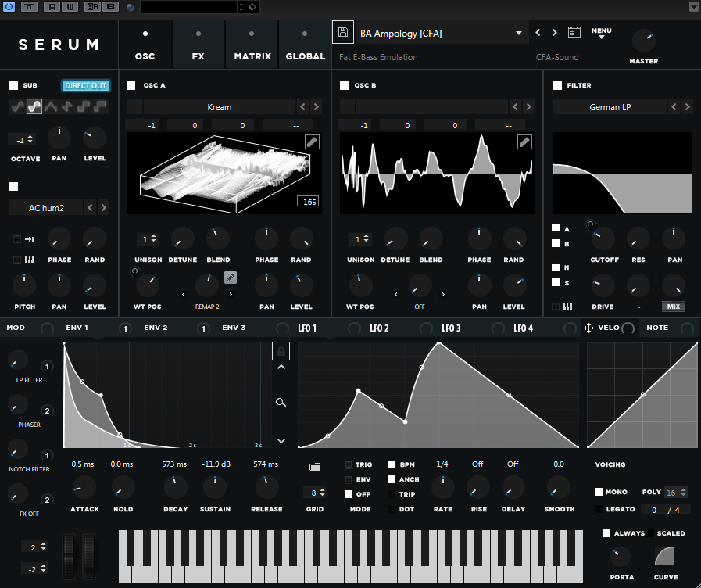This screenshot has height=588, width=701.
Task: Select LFO mode TRIG
Action: click(349, 464)
